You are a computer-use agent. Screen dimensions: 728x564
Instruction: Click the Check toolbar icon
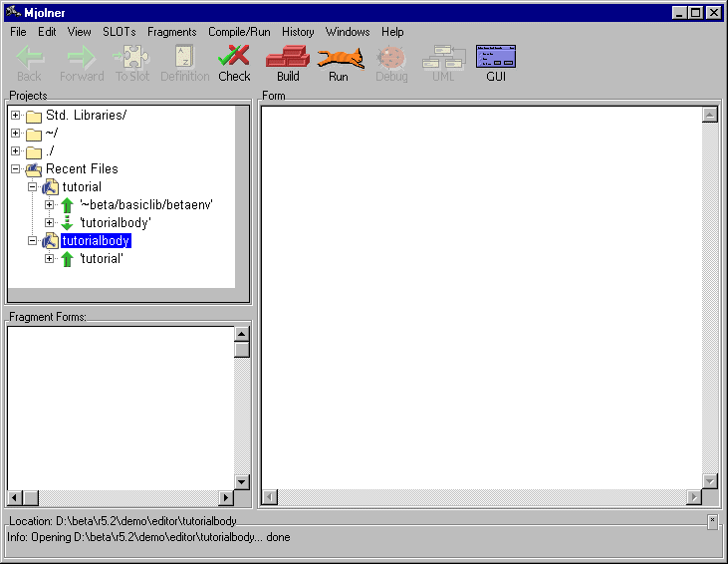click(x=234, y=58)
